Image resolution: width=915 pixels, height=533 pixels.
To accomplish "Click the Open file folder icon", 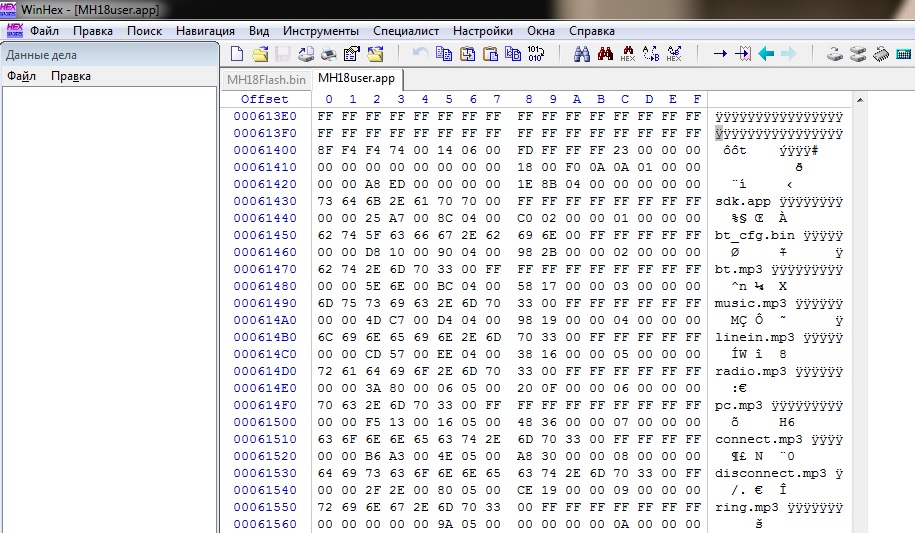I will point(259,54).
